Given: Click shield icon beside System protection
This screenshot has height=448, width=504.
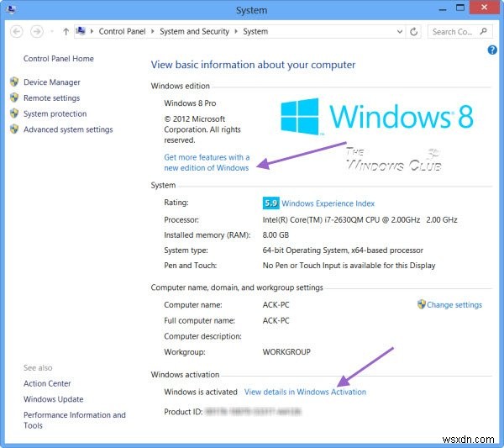Looking at the screenshot, I should [14, 113].
